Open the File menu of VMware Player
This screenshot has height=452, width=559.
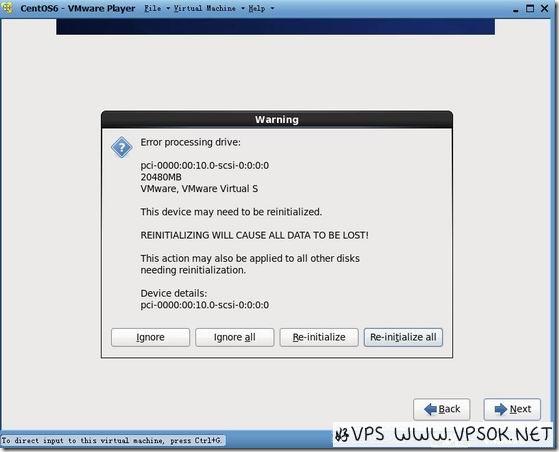pyautogui.click(x=153, y=8)
